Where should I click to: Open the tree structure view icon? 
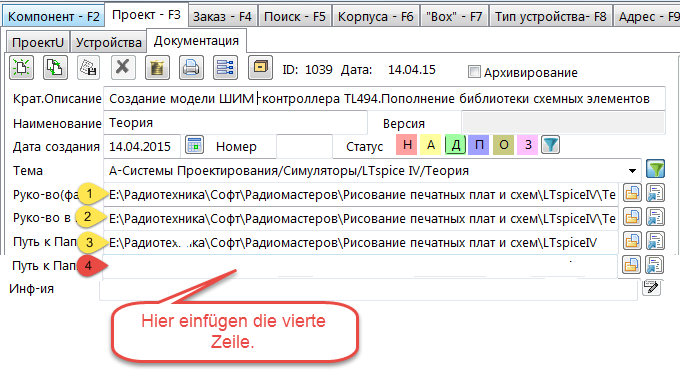(x=226, y=68)
